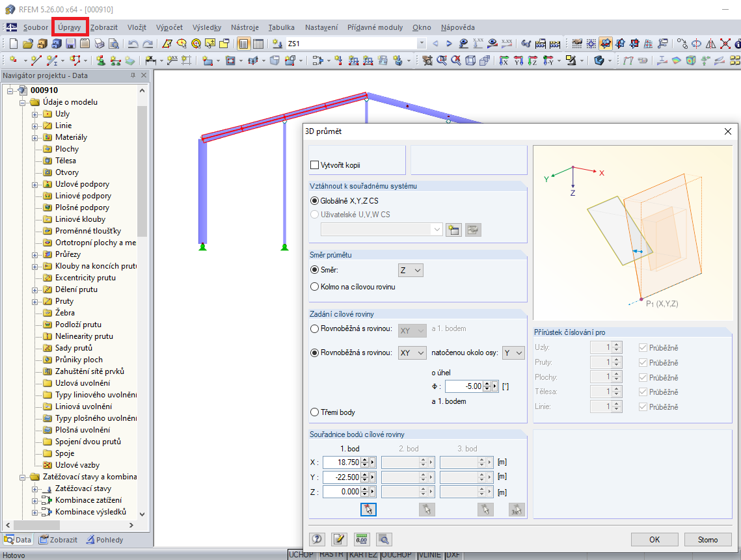
Task: Redo the last undone action
Action: pos(148,44)
